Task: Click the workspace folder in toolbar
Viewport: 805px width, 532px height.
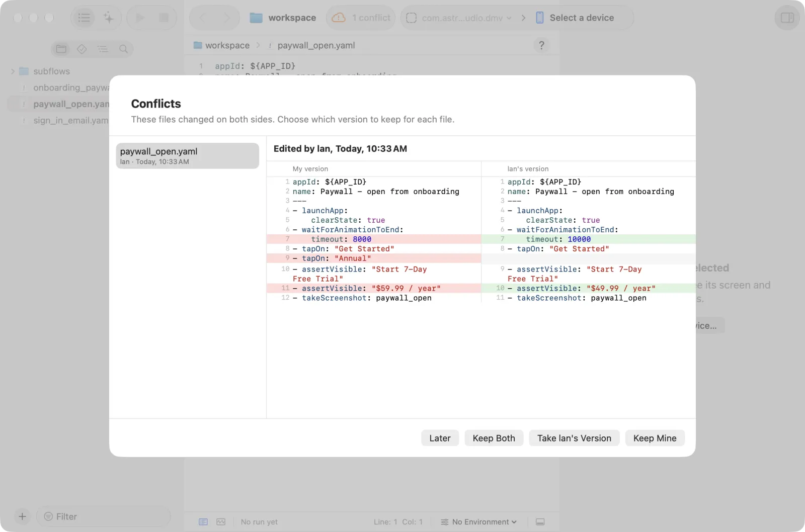Action: (283, 18)
